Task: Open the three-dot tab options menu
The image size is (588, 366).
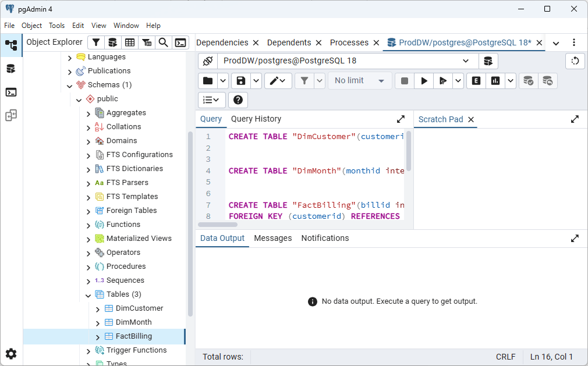Action: pos(574,42)
